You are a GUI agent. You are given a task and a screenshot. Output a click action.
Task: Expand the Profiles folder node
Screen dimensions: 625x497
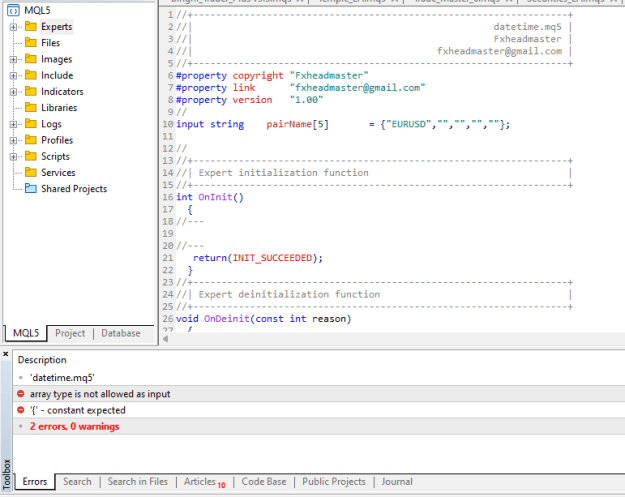click(x=13, y=140)
